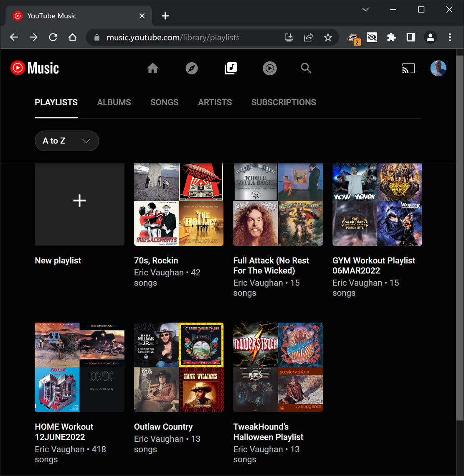Select the PLAYLISTS tab

click(56, 102)
